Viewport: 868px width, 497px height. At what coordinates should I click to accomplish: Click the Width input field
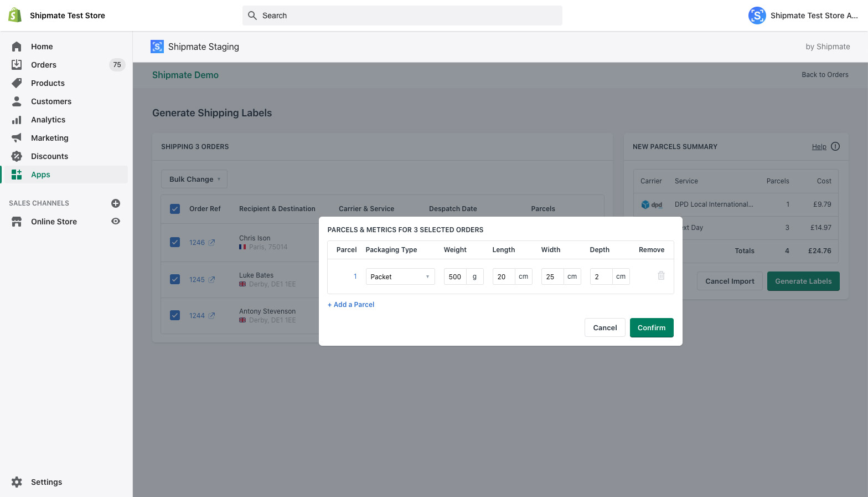click(x=552, y=276)
